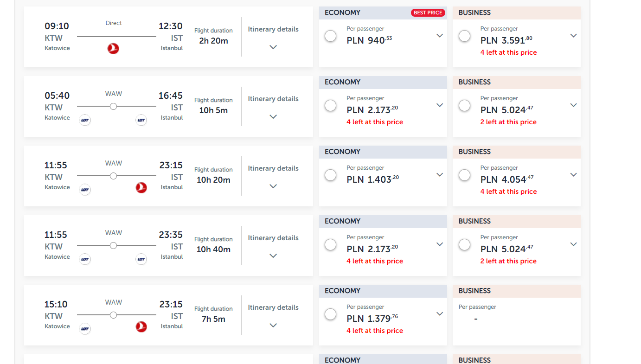641x364 pixels.
Task: Click Turkish Airlines logo on the direct flight
Action: (x=113, y=48)
